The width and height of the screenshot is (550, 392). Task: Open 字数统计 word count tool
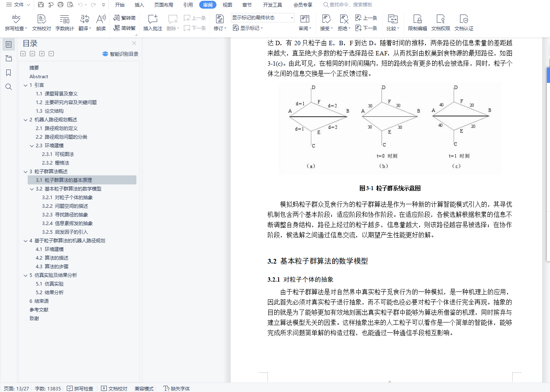point(65,22)
